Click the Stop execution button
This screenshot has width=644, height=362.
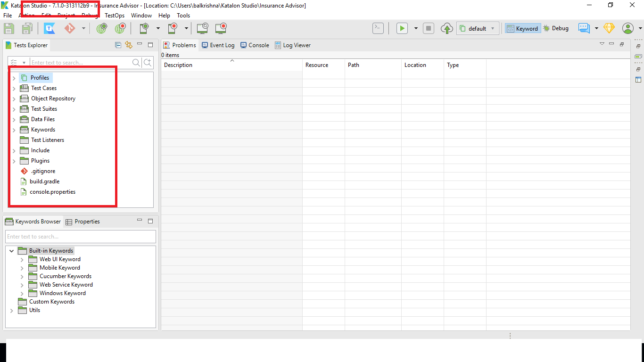tap(429, 28)
